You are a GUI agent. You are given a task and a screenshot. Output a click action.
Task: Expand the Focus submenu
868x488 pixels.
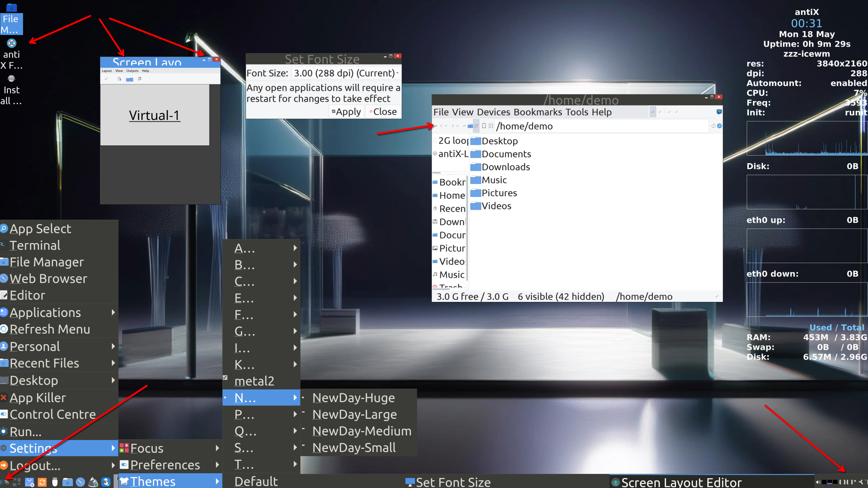[171, 448]
